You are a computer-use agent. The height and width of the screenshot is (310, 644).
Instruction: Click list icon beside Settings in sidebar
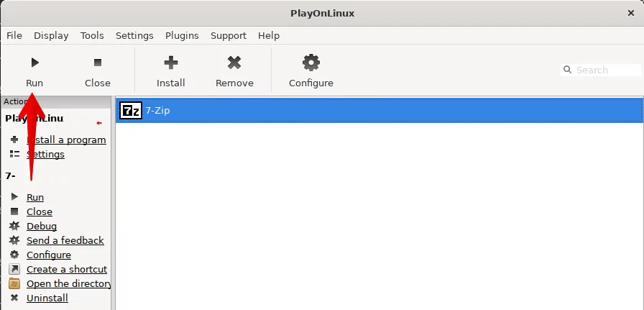[14, 154]
